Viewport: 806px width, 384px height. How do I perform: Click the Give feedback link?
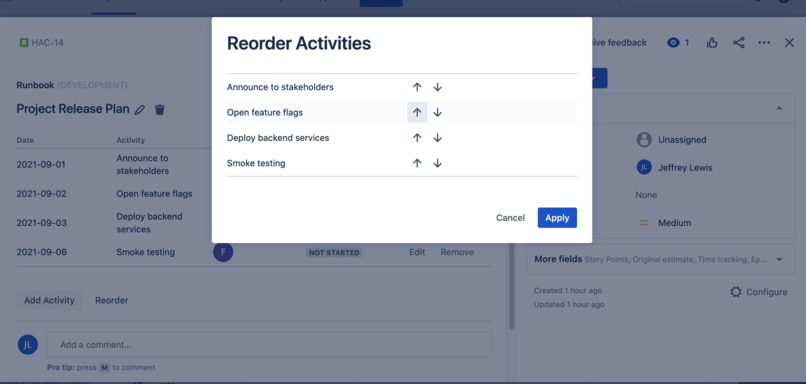pyautogui.click(x=618, y=43)
